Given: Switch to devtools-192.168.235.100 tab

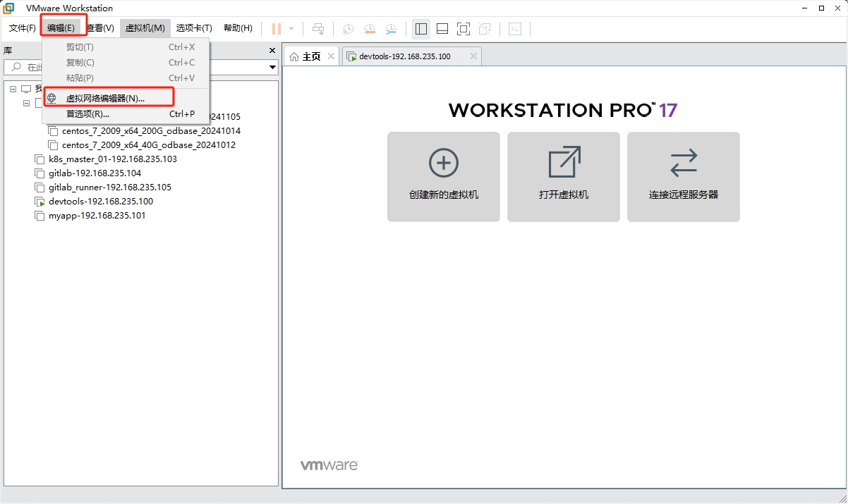Looking at the screenshot, I should [404, 56].
